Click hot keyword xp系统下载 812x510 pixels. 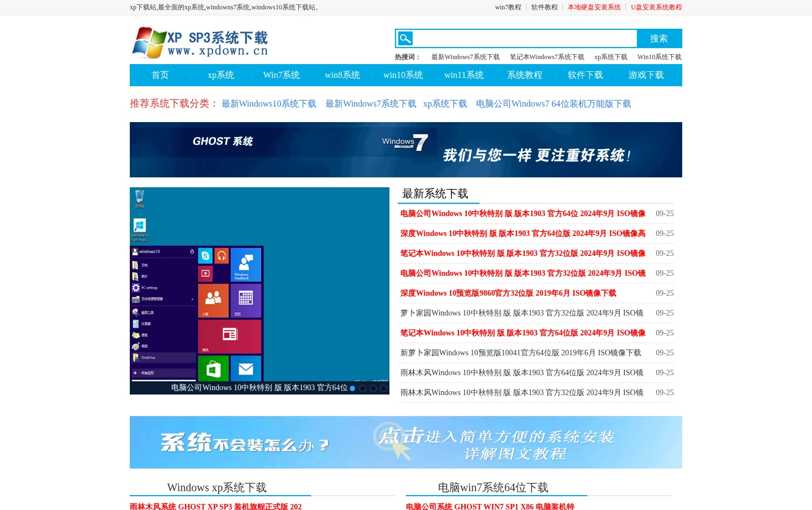click(611, 57)
